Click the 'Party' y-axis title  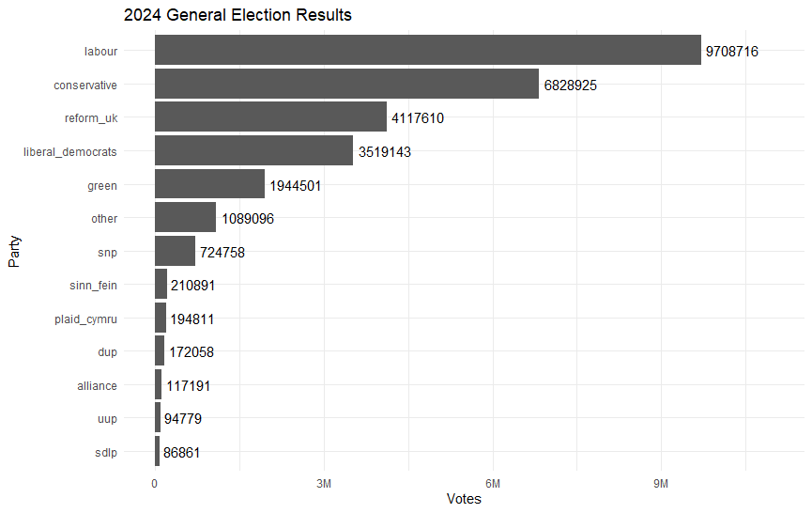14,251
